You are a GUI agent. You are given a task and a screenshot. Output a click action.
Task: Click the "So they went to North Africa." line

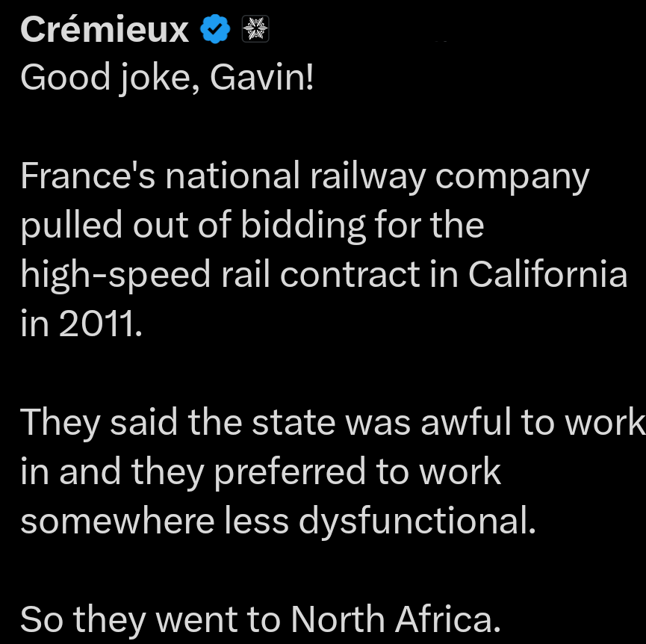[258, 619]
